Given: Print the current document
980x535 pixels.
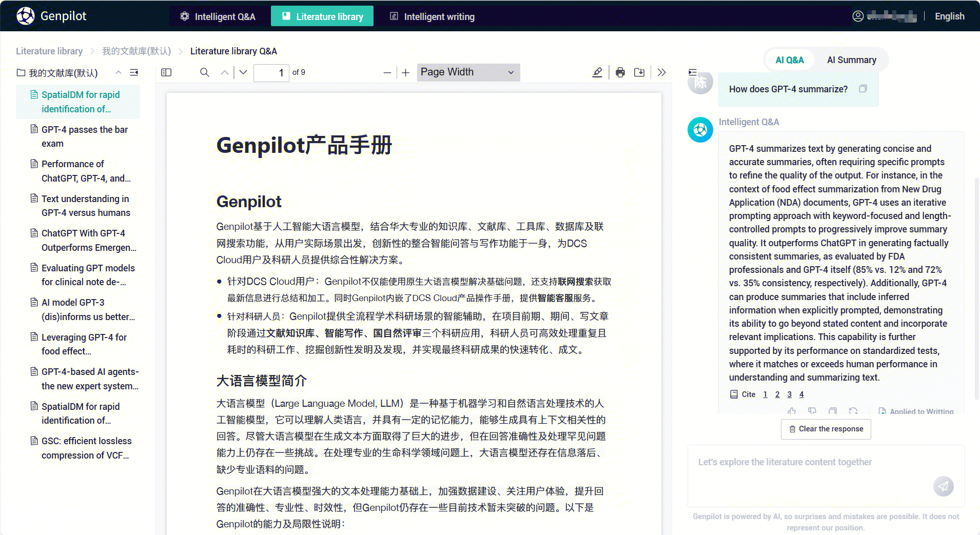Looking at the screenshot, I should [620, 72].
